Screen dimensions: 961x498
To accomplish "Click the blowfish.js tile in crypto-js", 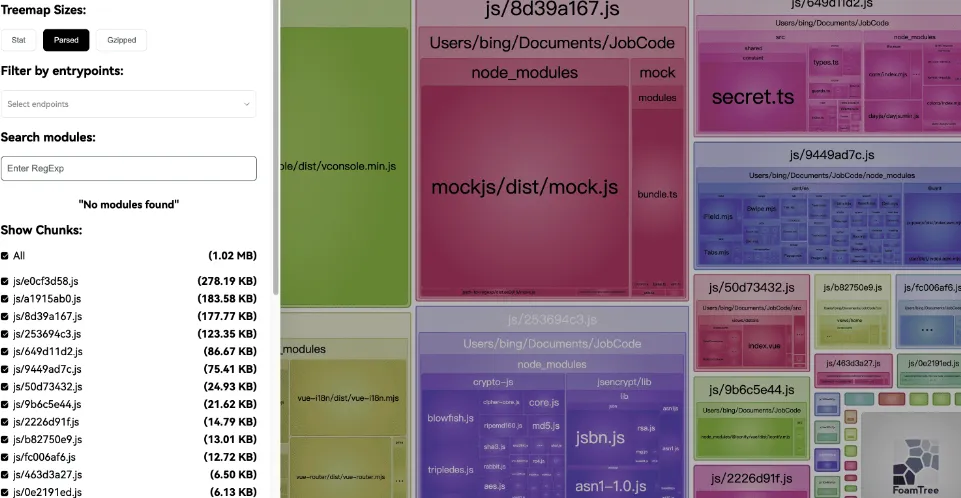I will tap(447, 418).
